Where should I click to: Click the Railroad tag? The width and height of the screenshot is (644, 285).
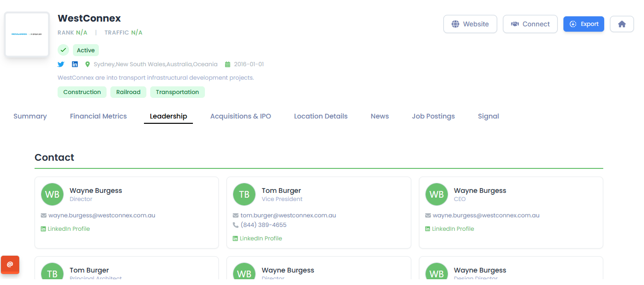[x=128, y=92]
